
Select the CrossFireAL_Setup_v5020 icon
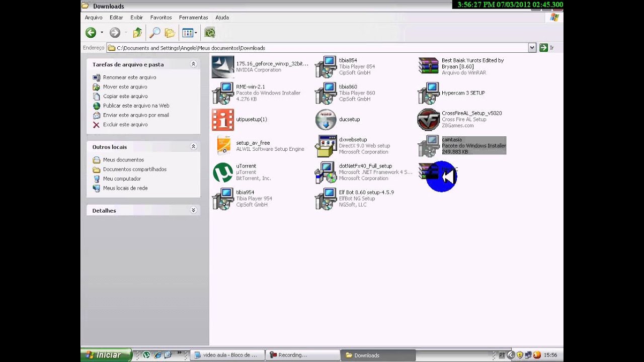coord(429,120)
